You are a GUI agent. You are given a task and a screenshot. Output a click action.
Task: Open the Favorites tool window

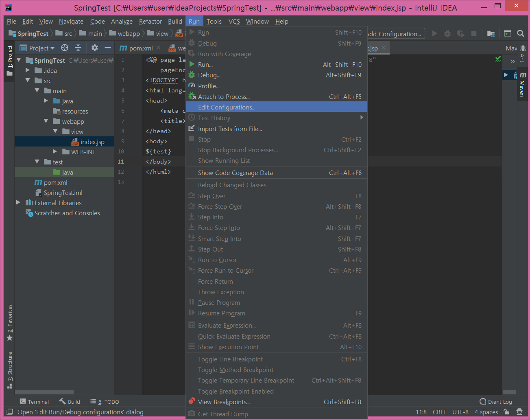click(x=10, y=323)
